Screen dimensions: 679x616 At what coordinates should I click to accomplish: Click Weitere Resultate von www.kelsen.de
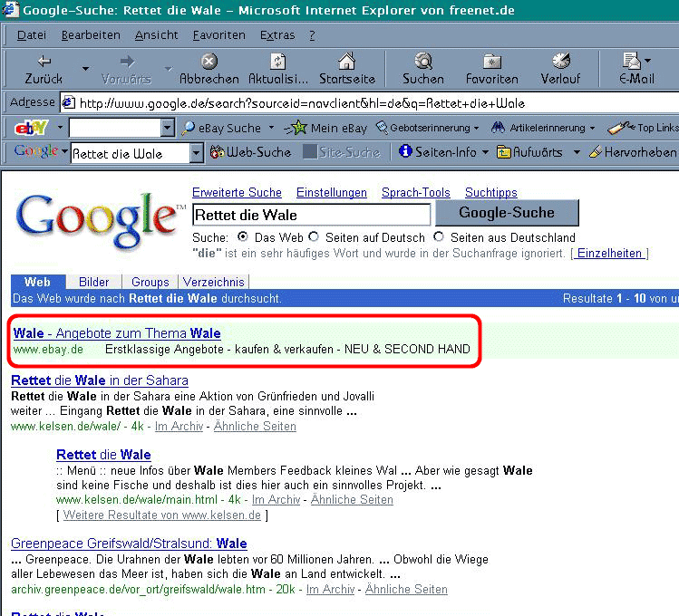[162, 515]
